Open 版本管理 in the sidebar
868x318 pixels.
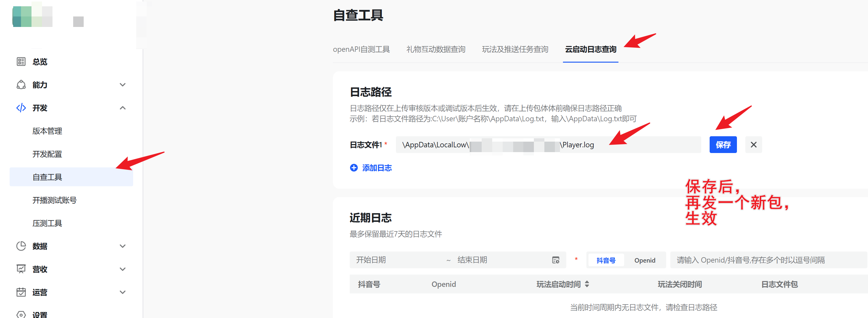tap(47, 131)
